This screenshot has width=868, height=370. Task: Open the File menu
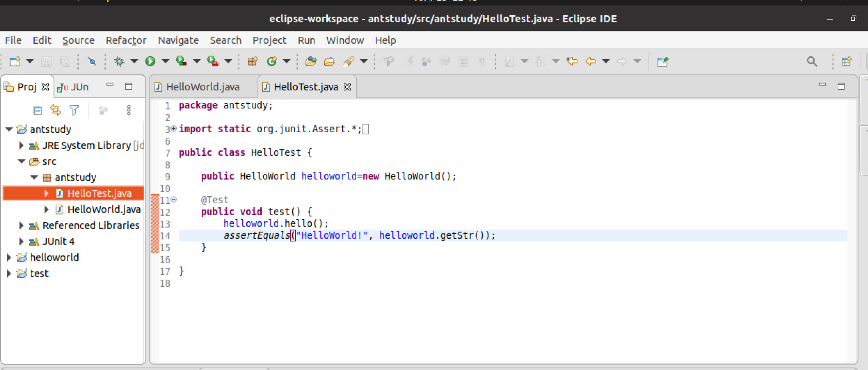(13, 40)
